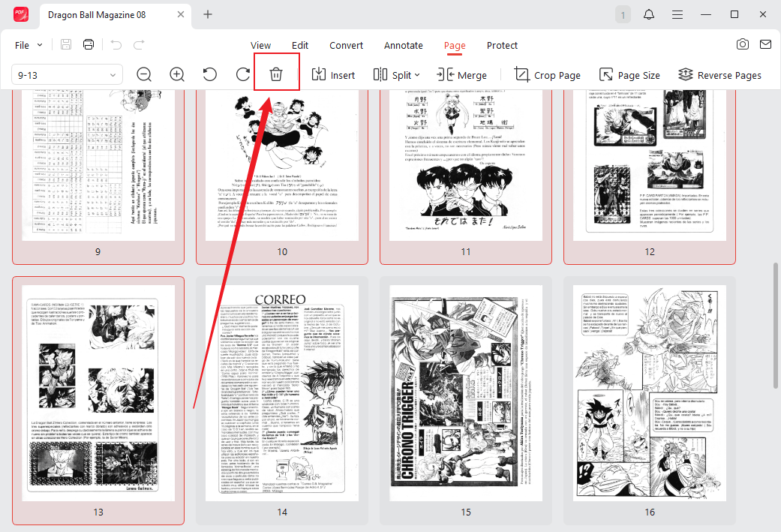Click the zoom in magnifier icon
The height and width of the screenshot is (532, 781).
tap(177, 75)
